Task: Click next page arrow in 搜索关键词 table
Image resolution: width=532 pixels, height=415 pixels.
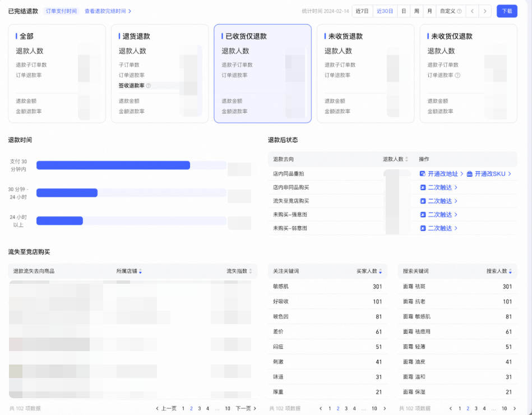Action: point(515,408)
